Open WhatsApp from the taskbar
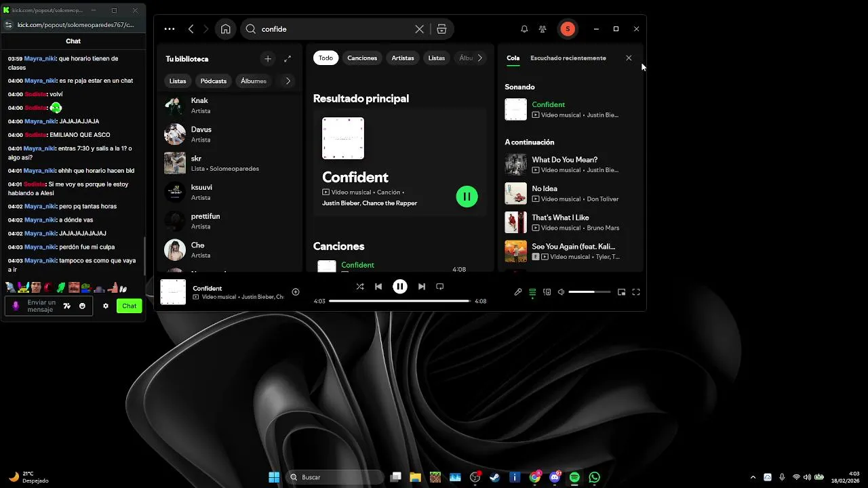Screen dimensions: 868x488 click(x=595, y=477)
